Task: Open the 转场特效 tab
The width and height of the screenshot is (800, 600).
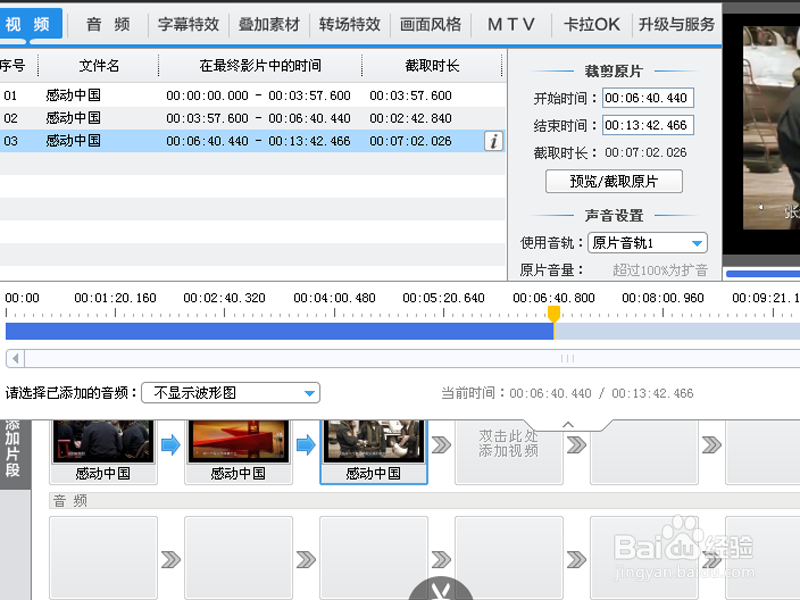Action: coord(349,24)
